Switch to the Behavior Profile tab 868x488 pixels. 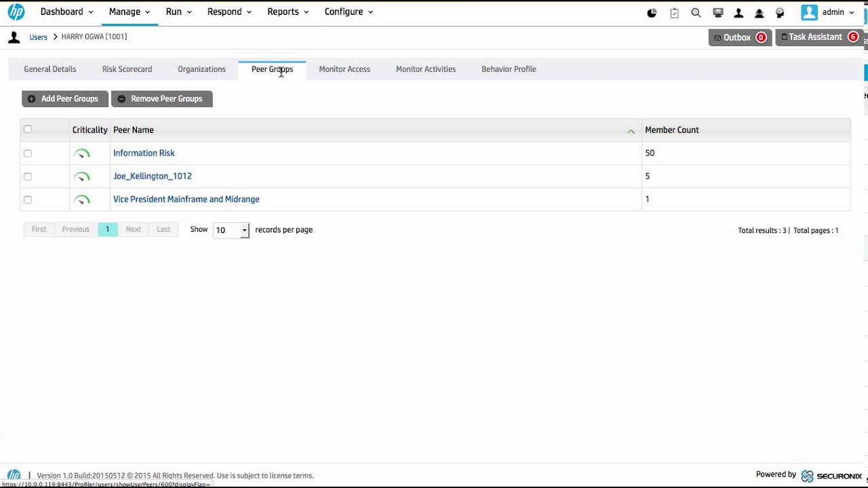pyautogui.click(x=509, y=69)
